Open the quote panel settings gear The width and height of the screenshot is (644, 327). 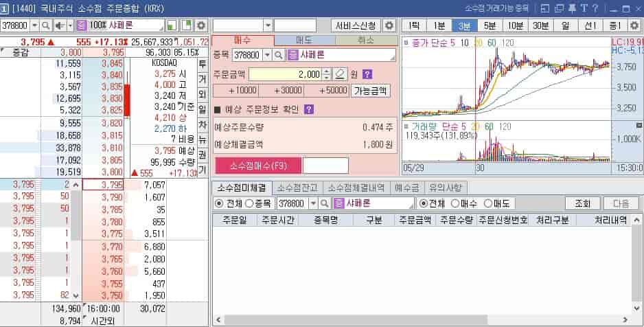(x=201, y=25)
